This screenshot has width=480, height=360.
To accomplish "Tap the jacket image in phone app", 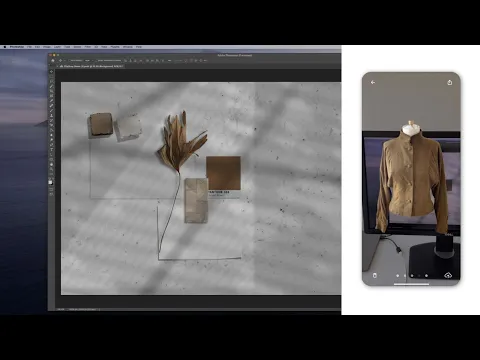I will [x=411, y=179].
